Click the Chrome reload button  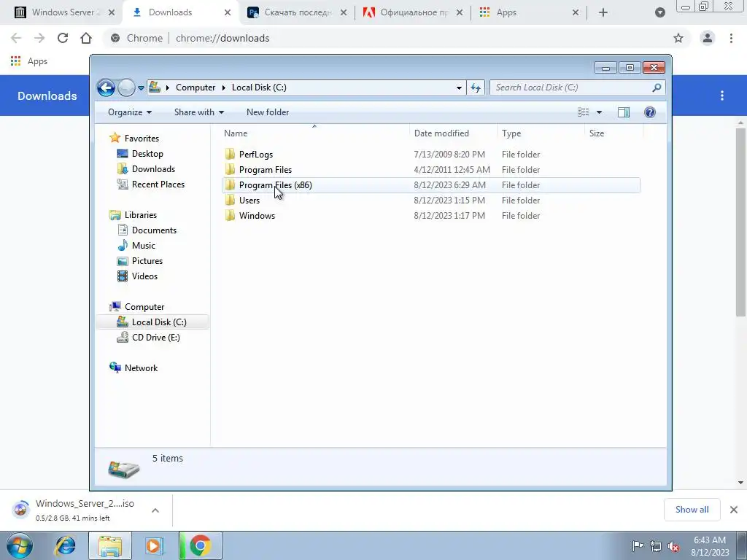(63, 38)
